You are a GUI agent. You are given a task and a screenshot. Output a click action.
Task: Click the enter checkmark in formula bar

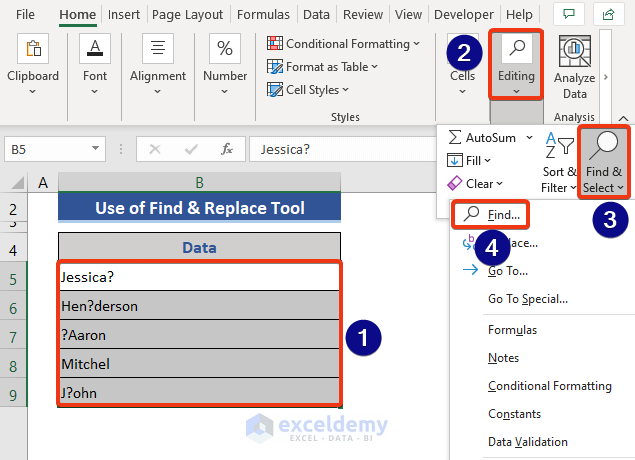pyautogui.click(x=191, y=149)
